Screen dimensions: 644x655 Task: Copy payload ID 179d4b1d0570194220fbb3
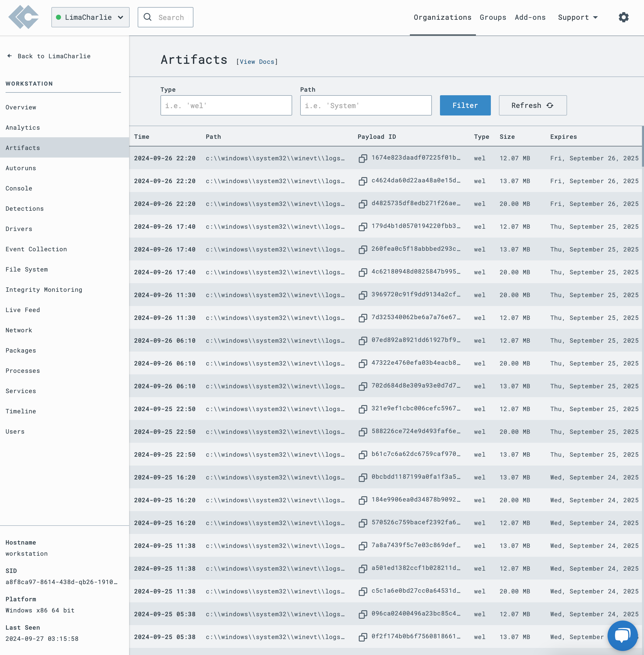[363, 227]
